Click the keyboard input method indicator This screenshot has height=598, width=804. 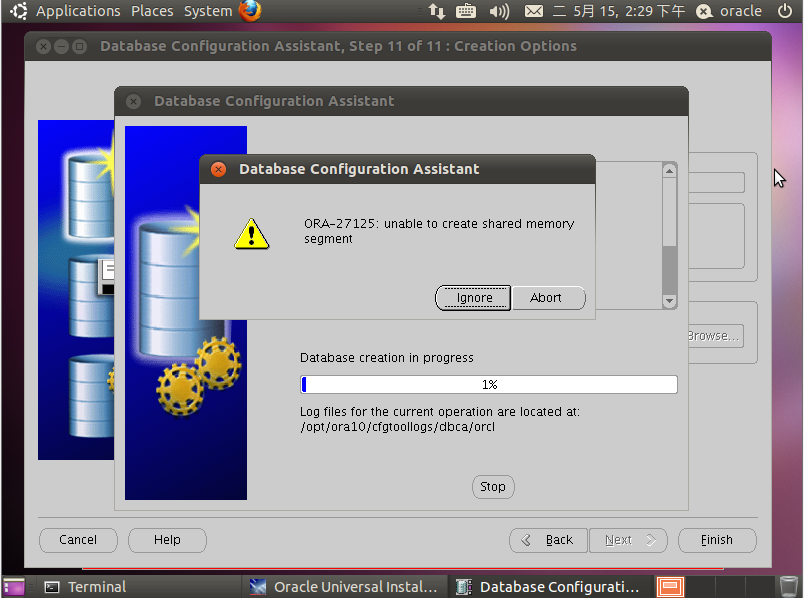466,11
